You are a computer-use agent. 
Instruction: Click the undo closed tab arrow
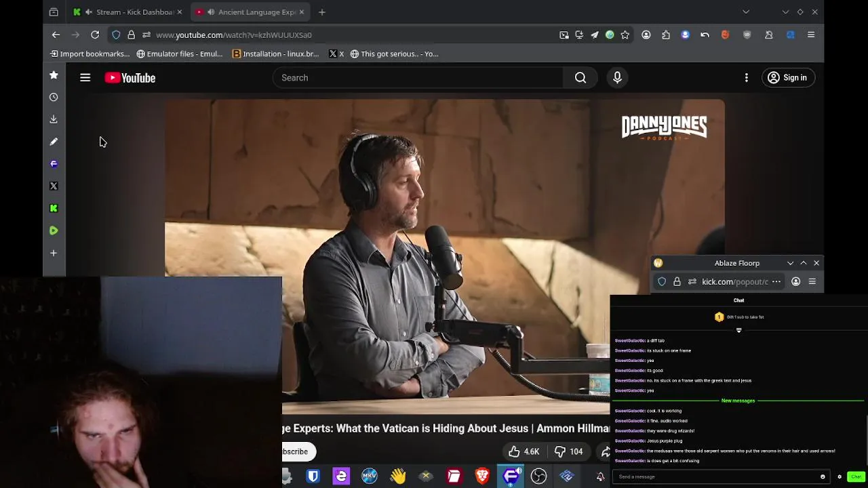705,35
